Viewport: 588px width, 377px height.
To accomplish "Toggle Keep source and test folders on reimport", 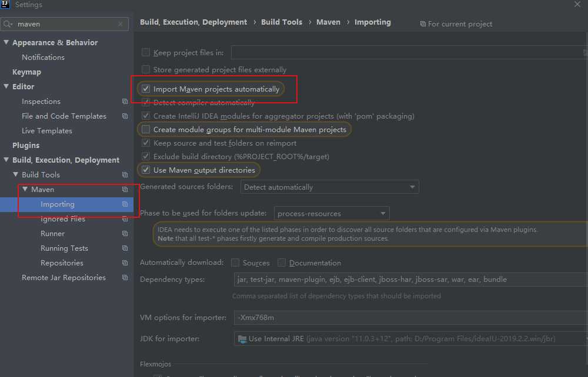I will (x=145, y=143).
